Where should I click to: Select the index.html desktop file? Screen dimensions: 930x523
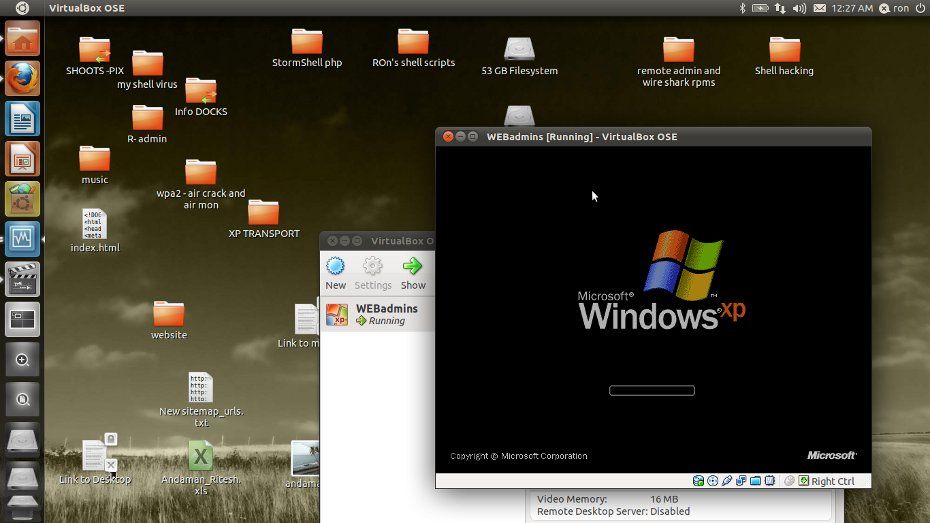tap(94, 231)
